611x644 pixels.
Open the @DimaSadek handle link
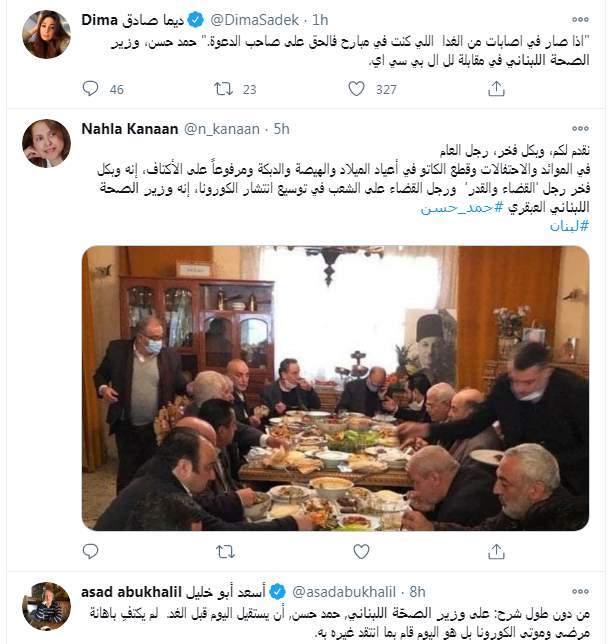pos(255,20)
